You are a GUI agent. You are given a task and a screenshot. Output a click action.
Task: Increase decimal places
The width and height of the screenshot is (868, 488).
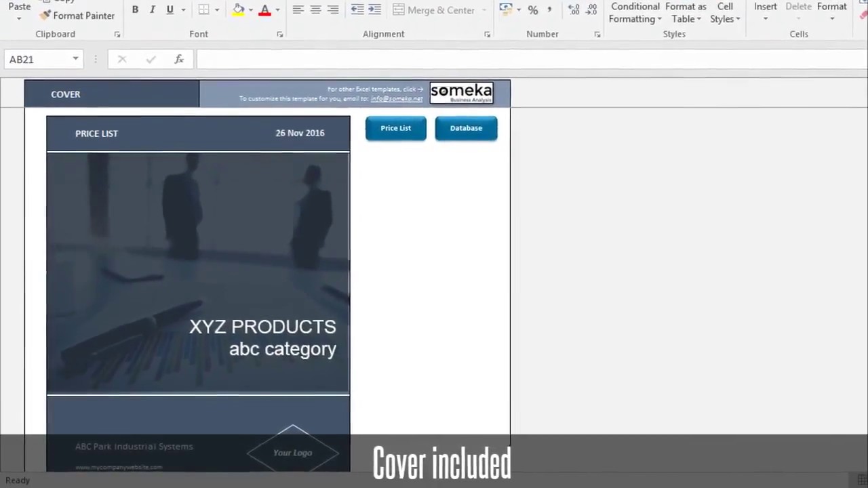tap(574, 10)
